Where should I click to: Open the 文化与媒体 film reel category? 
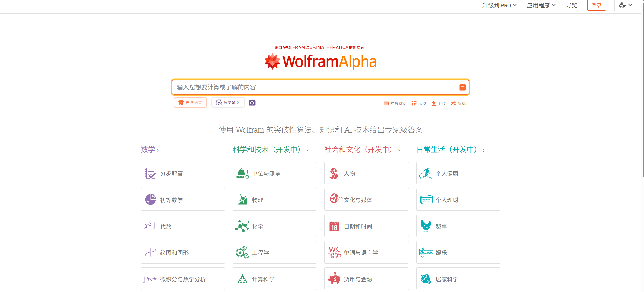pos(367,200)
